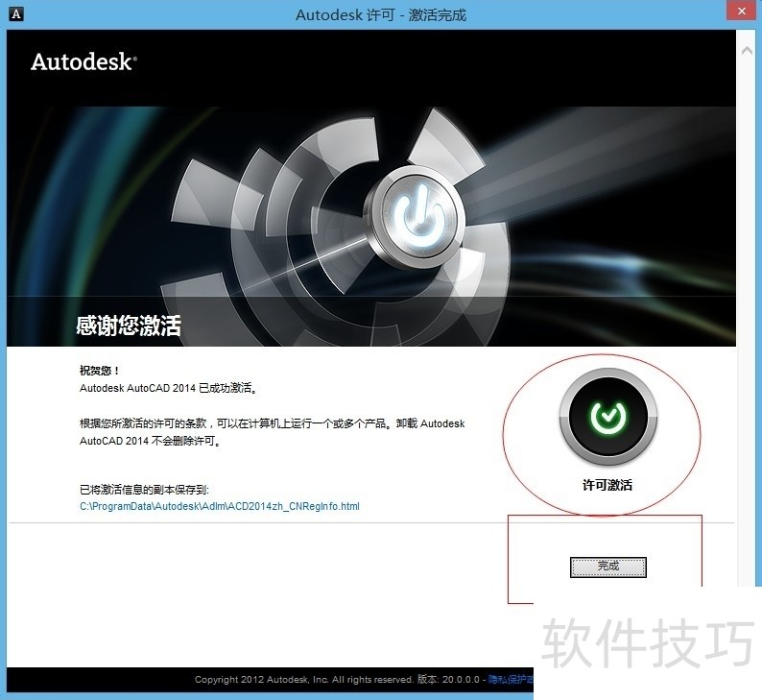Screen dimensions: 762x700
Task: Click the text 'Autodesk AutoCAD 2014 已成功激活'
Action: [168, 388]
